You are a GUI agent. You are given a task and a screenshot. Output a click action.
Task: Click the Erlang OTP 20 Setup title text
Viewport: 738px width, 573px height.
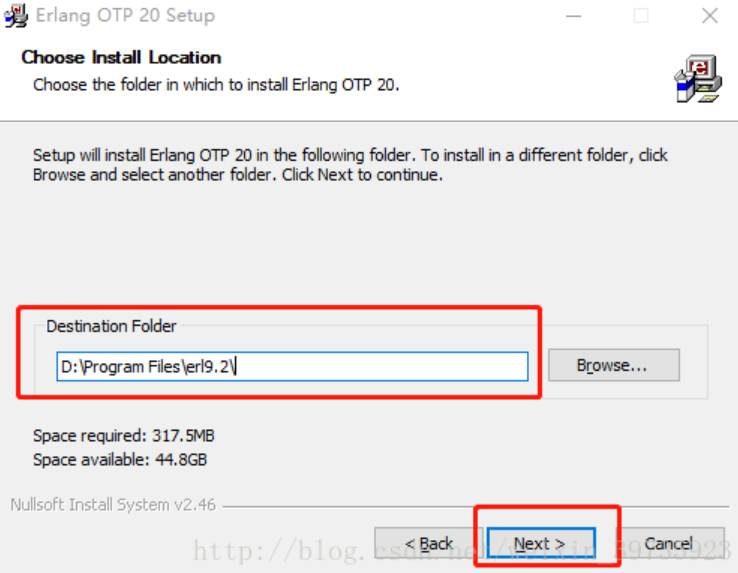coord(125,15)
